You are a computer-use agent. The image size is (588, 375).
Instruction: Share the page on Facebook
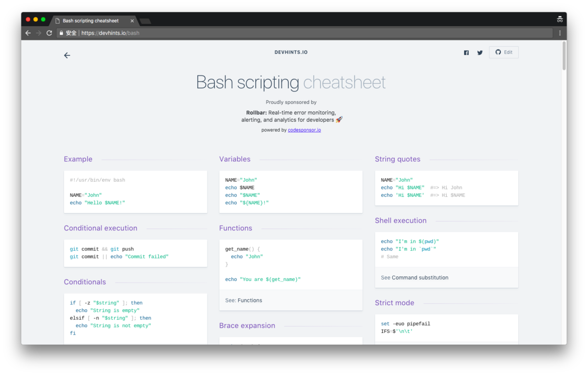[x=466, y=53]
